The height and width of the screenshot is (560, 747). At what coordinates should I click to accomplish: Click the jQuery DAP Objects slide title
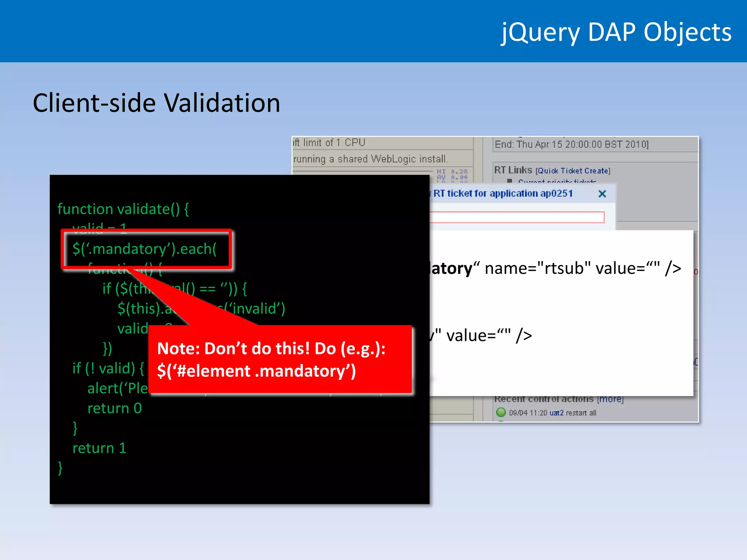tap(616, 32)
